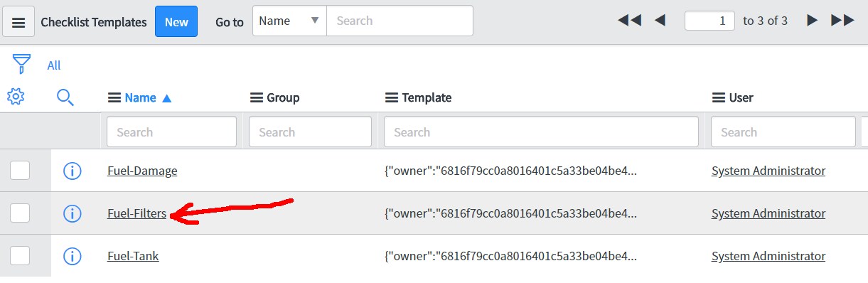Open the hamburger list context menu
This screenshot has height=283, width=868.
tap(18, 23)
